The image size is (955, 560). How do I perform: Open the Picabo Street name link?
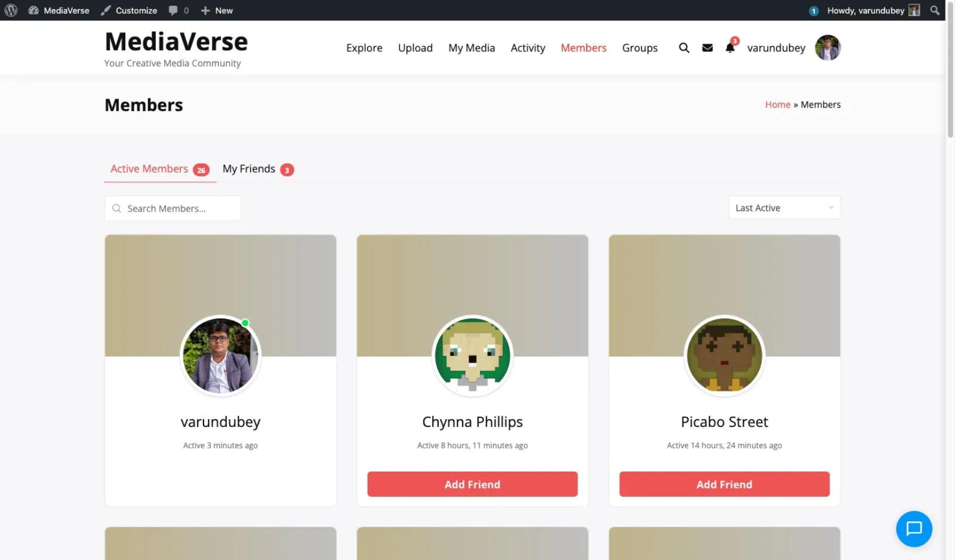725,422
